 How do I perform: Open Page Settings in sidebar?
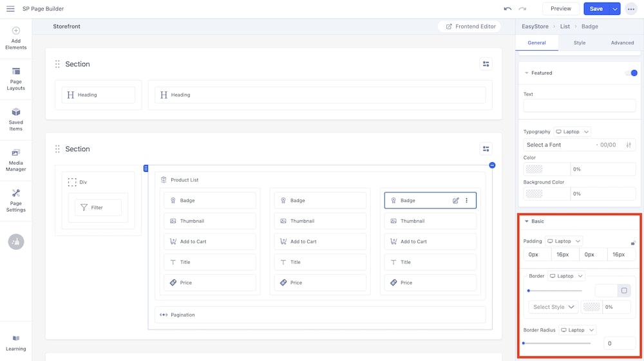coord(16,200)
